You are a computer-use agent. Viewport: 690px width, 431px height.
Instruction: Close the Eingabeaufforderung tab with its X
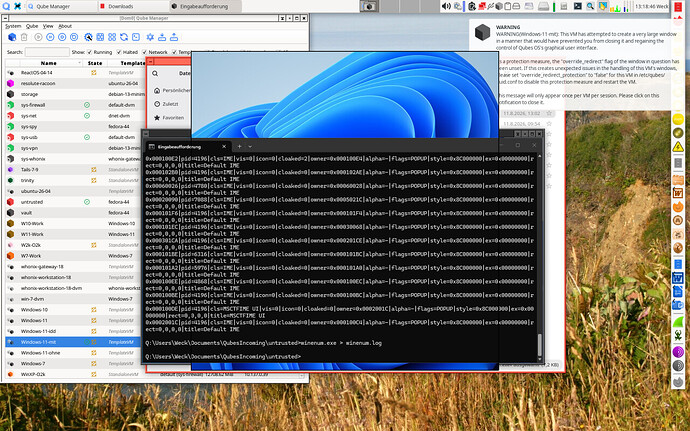(x=224, y=147)
